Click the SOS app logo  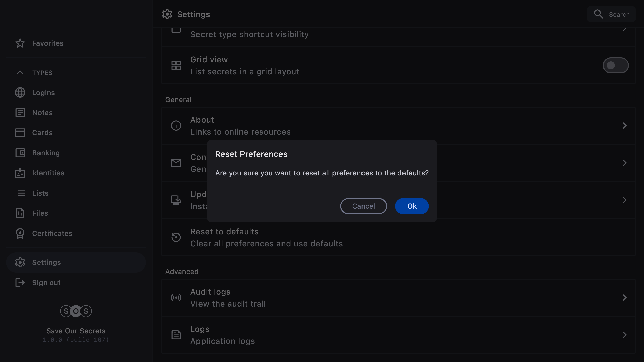click(76, 311)
